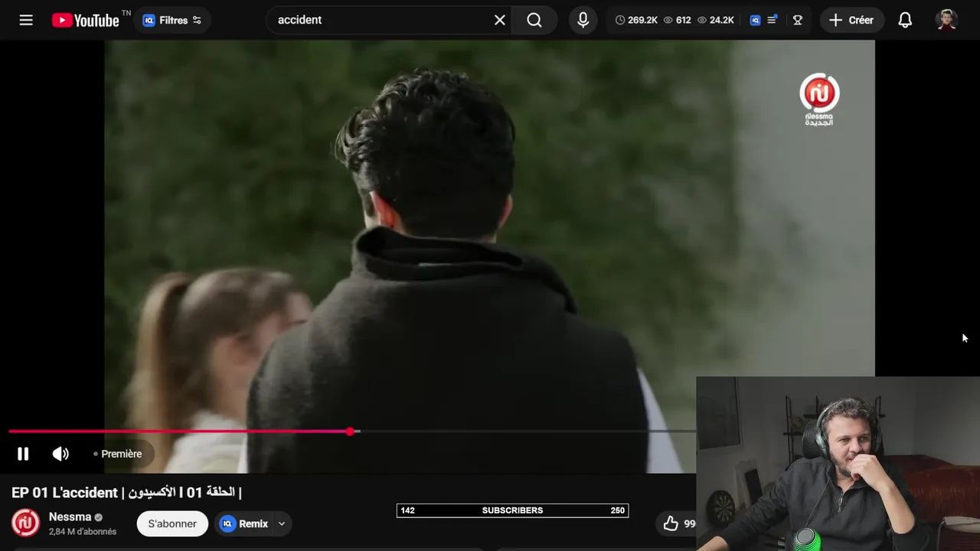Start voice search with microphone

click(583, 20)
